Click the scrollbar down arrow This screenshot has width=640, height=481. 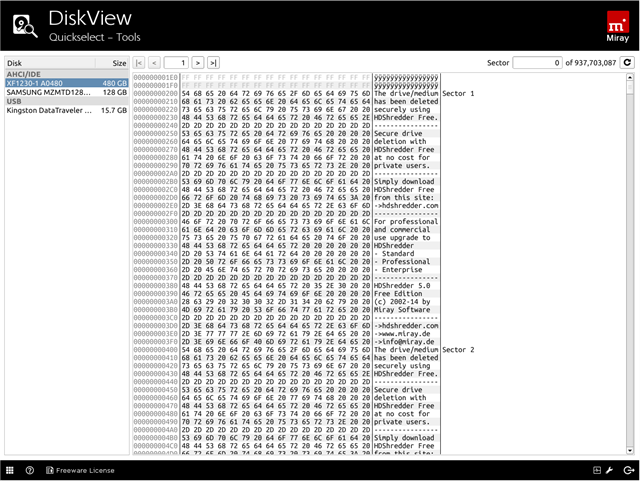(630, 451)
